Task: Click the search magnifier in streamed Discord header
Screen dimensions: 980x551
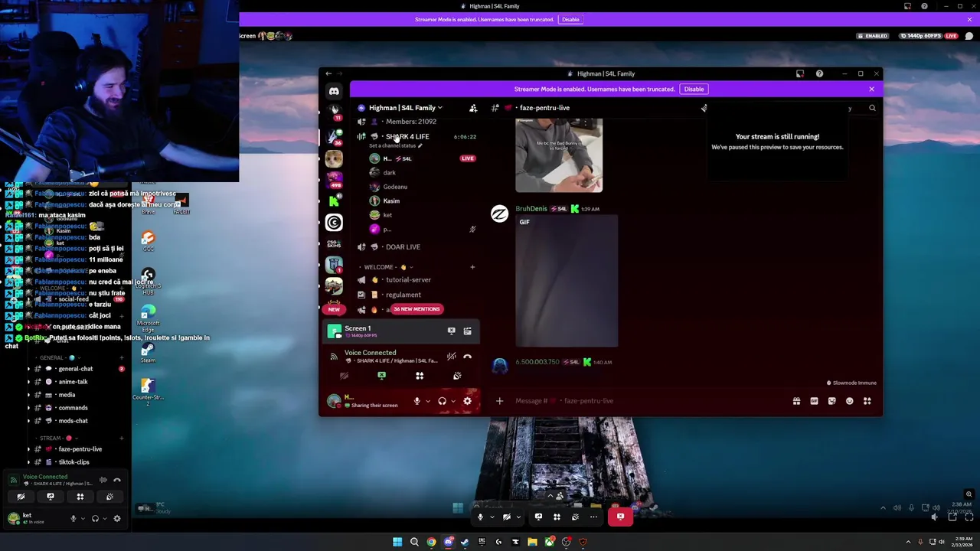Action: point(872,108)
